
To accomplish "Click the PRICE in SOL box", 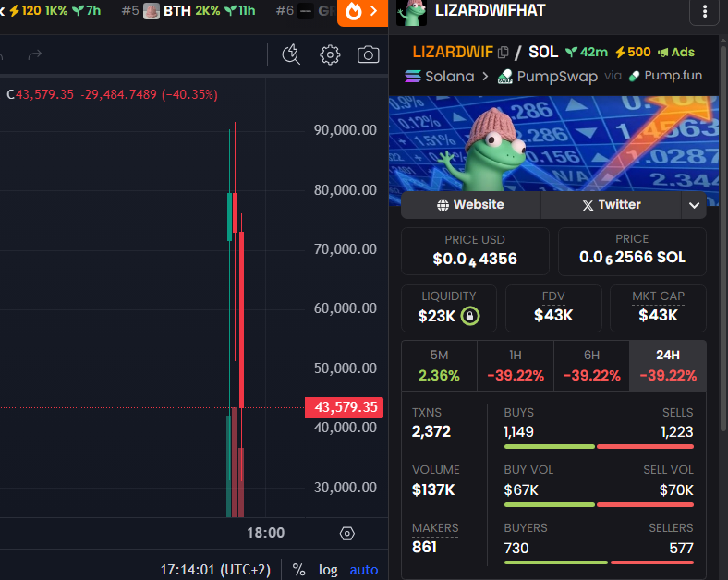I will coord(632,251).
